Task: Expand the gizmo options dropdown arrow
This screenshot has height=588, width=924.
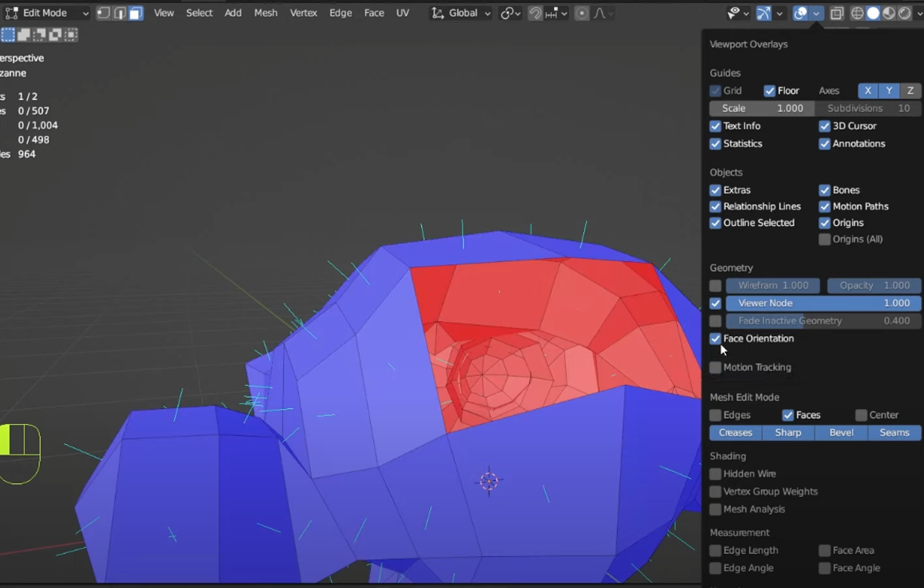Action: coord(779,13)
